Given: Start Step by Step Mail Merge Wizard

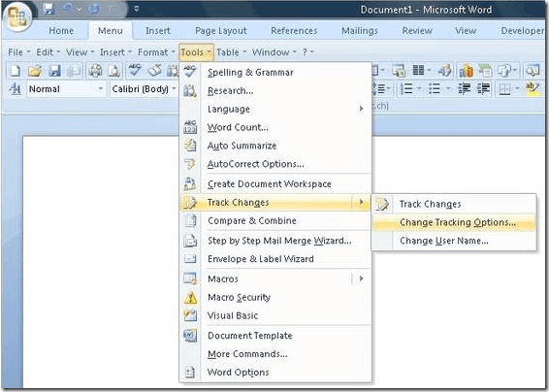Looking at the screenshot, I should 275,241.
